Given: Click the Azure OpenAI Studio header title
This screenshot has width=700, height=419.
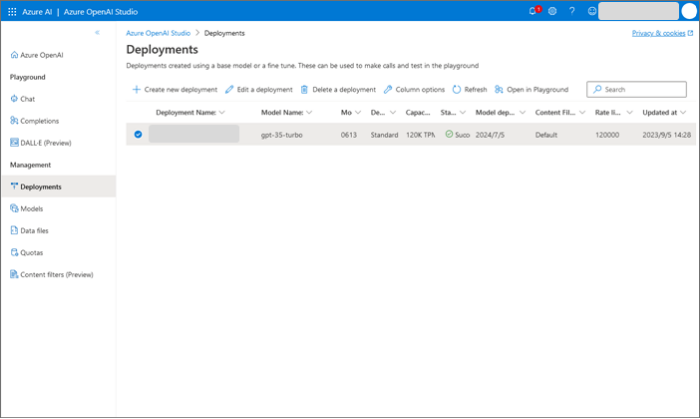Looking at the screenshot, I should coord(100,12).
